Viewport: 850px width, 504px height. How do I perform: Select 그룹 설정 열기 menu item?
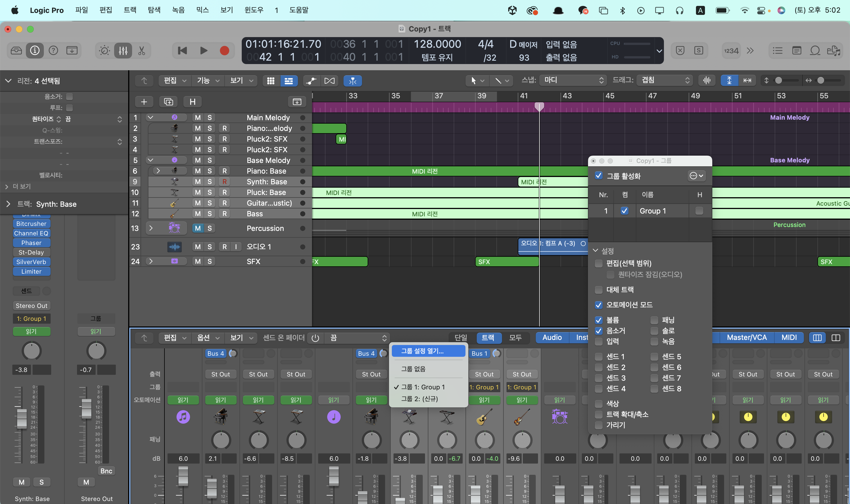pyautogui.click(x=422, y=351)
